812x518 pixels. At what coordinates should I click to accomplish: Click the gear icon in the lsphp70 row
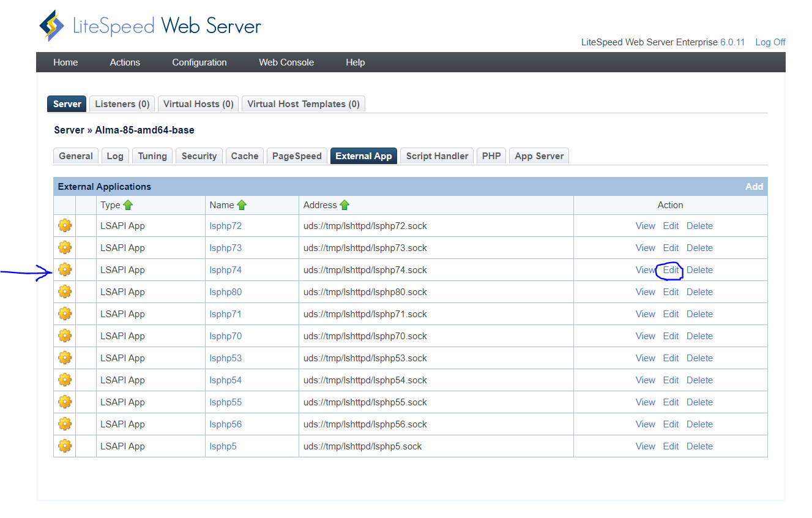click(x=65, y=336)
